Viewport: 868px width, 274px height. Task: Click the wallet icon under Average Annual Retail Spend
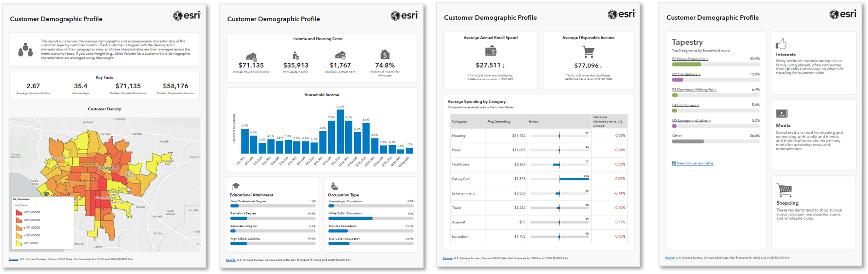(491, 50)
